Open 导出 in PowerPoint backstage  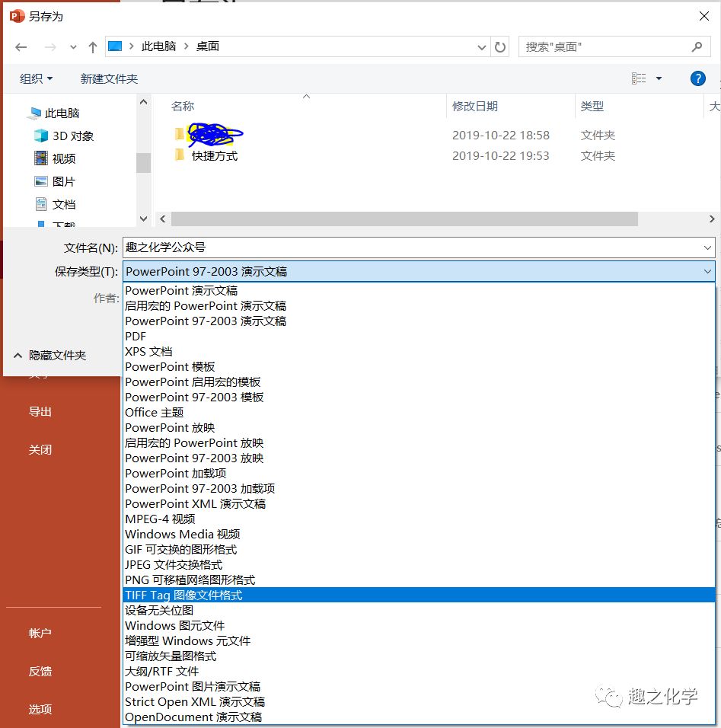[40, 412]
